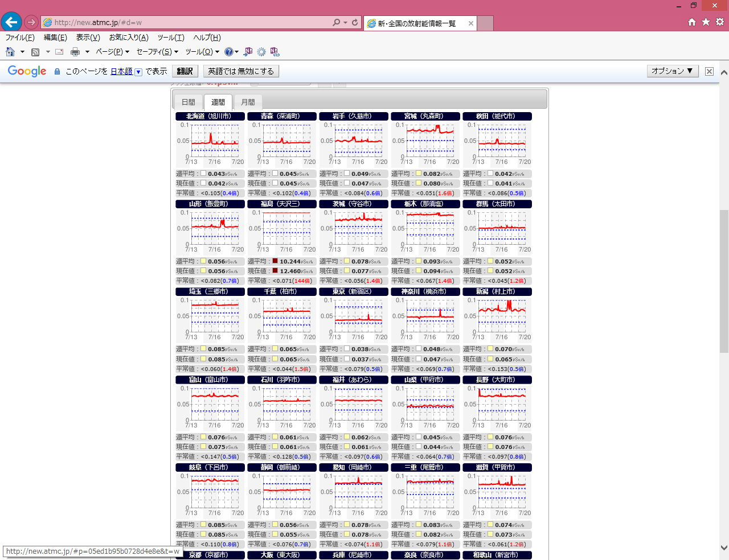This screenshot has height=560, width=729.
Task: Click the dark red swatch beside 10.244 in 福島
Action: coord(275,261)
